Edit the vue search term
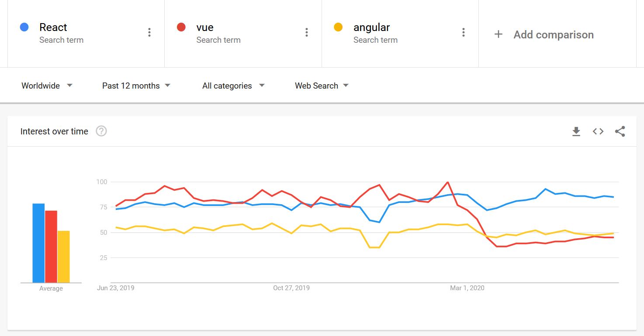Screen dimensions: 644x336 (205, 27)
